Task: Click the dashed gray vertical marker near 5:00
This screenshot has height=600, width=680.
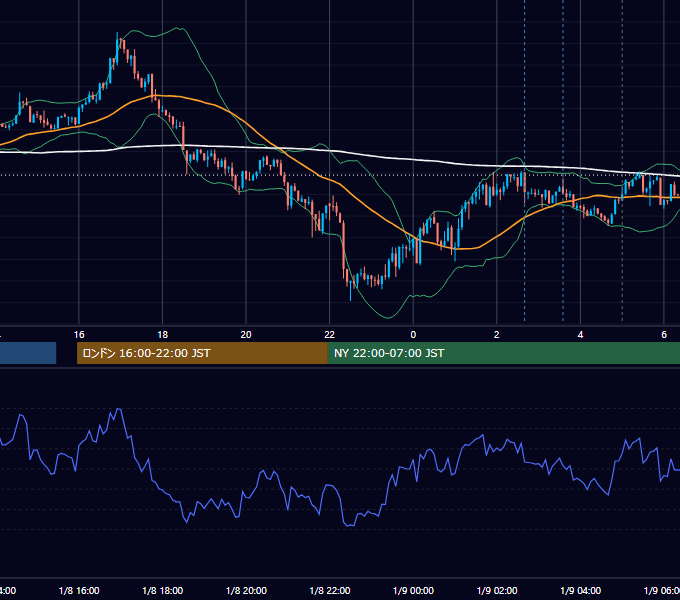Action: [x=622, y=160]
